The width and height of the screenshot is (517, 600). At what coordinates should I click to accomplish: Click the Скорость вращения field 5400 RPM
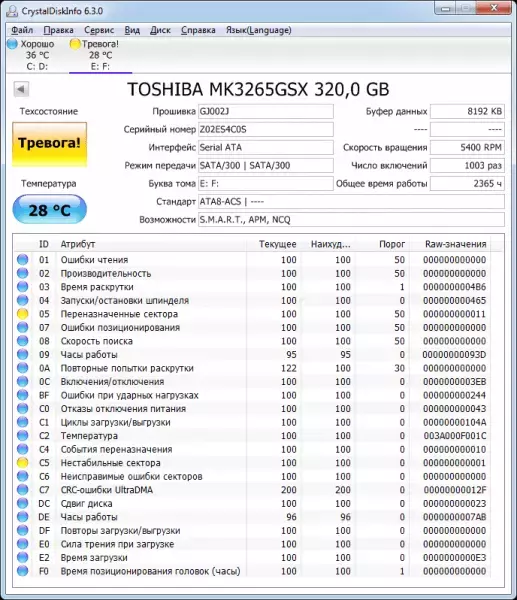(x=467, y=147)
